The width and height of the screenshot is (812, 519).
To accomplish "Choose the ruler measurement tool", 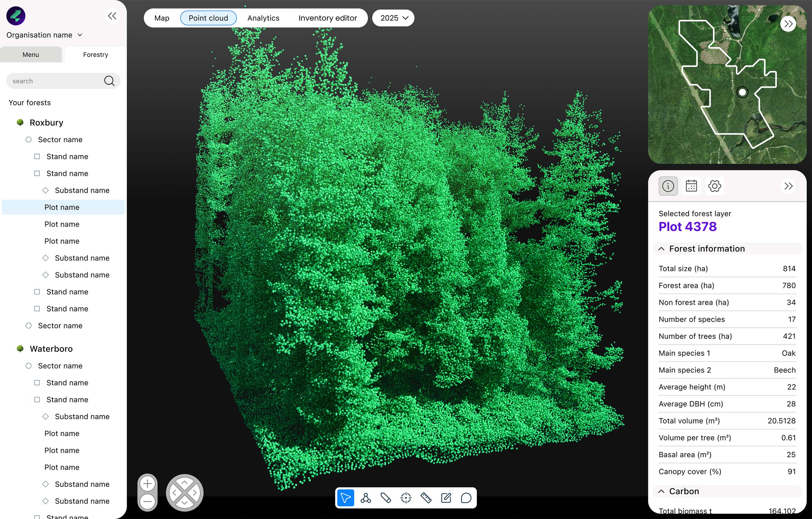I will point(426,498).
